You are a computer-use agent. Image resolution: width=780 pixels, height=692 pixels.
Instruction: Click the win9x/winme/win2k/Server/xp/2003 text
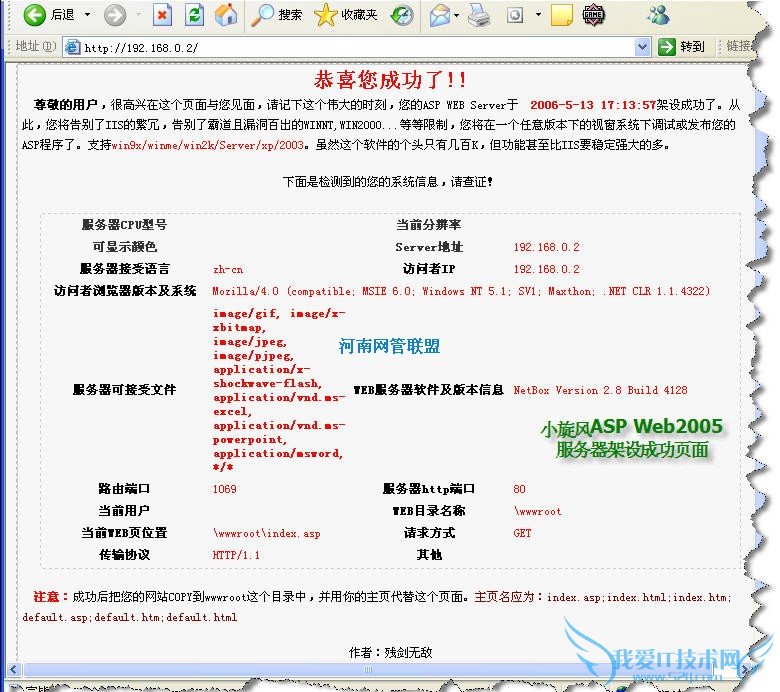207,145
